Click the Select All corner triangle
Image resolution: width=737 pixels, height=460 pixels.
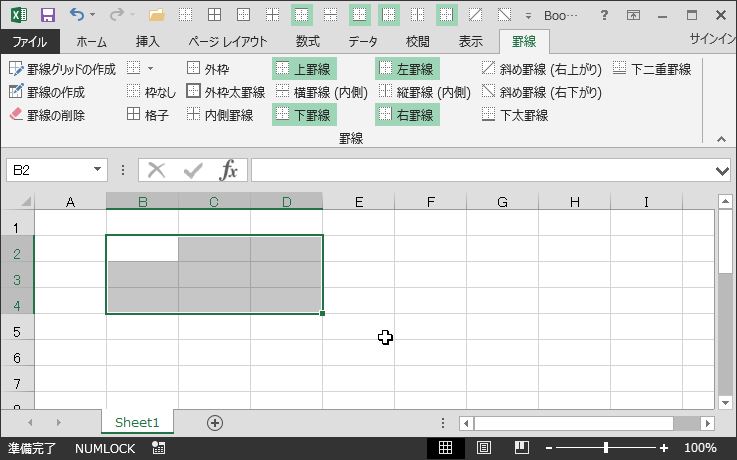coord(25,202)
